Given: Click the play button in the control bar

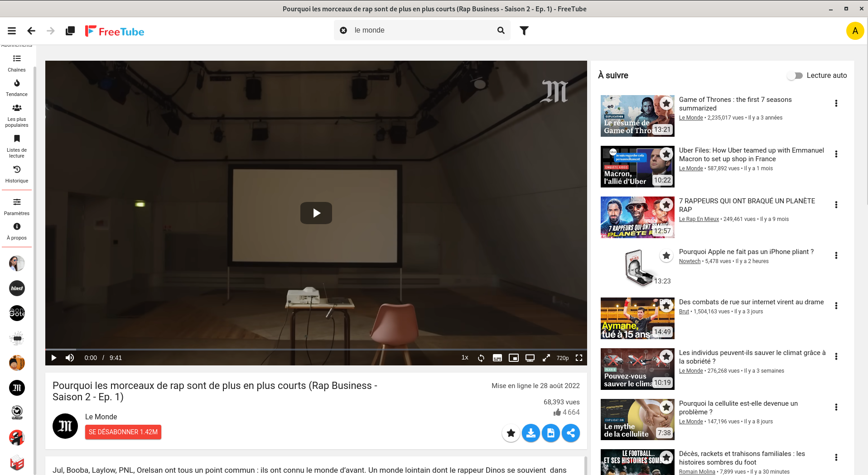Looking at the screenshot, I should (54, 358).
